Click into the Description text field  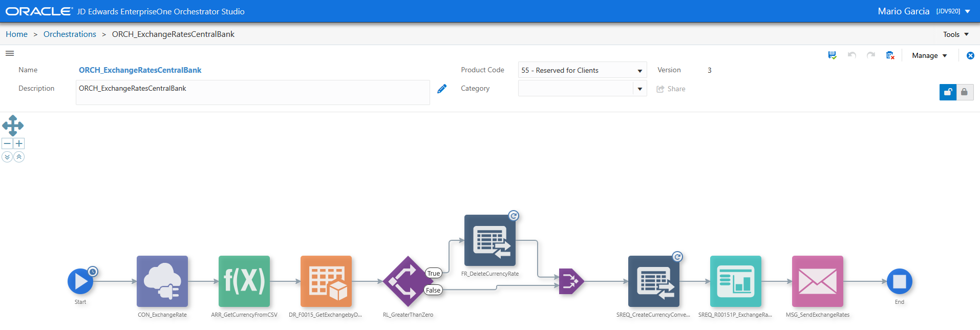click(x=253, y=92)
